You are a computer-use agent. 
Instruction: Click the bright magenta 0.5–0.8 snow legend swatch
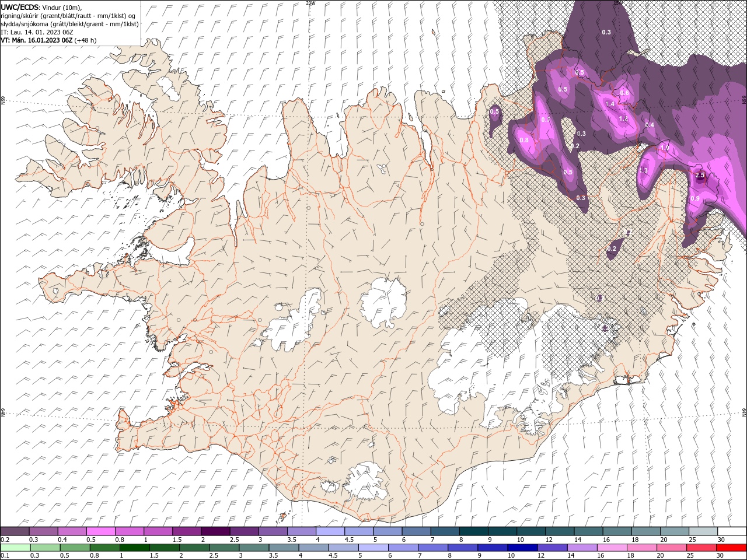click(101, 531)
